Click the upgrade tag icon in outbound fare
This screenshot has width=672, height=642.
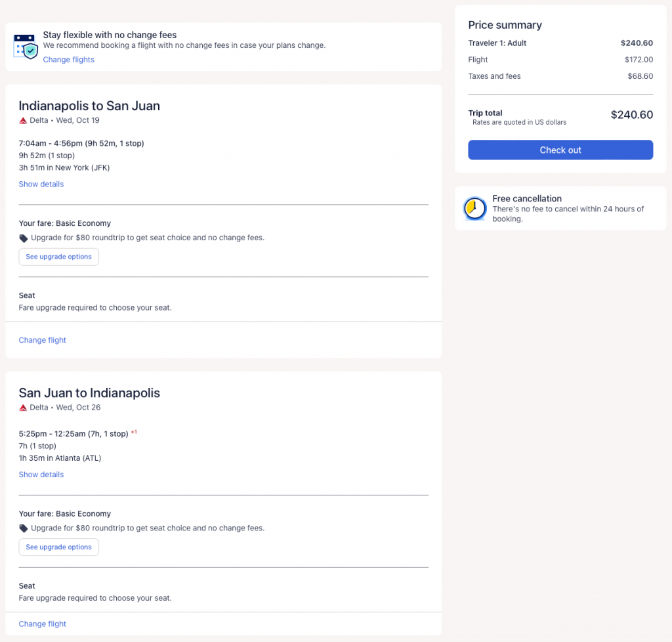[x=24, y=238]
